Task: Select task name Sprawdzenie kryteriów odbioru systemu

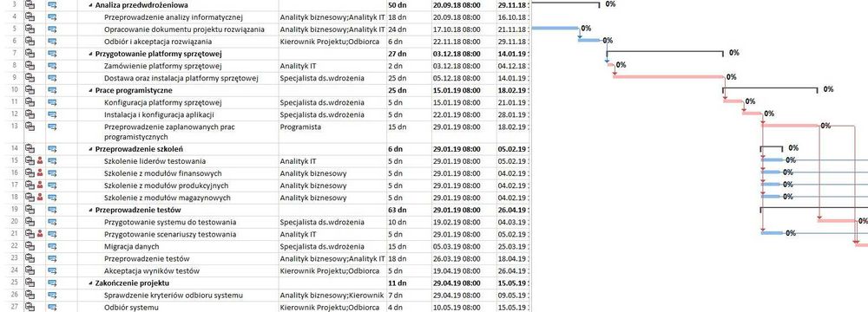Action: coord(174,295)
